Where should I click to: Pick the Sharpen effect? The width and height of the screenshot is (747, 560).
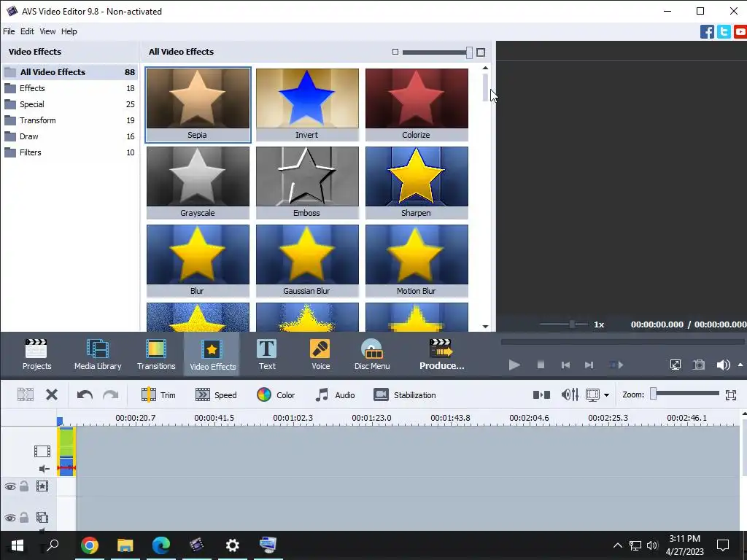417,183
